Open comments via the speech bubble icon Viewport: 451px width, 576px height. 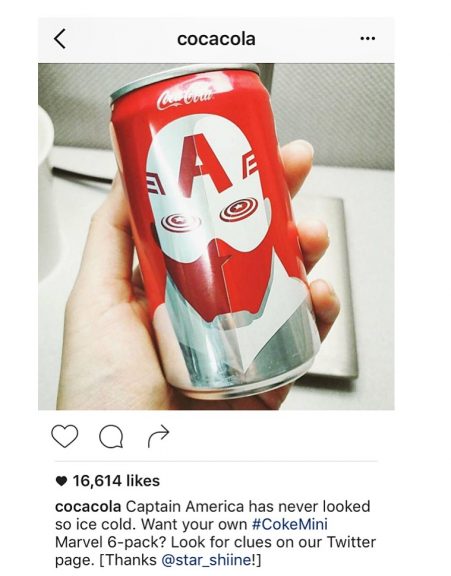coord(111,436)
